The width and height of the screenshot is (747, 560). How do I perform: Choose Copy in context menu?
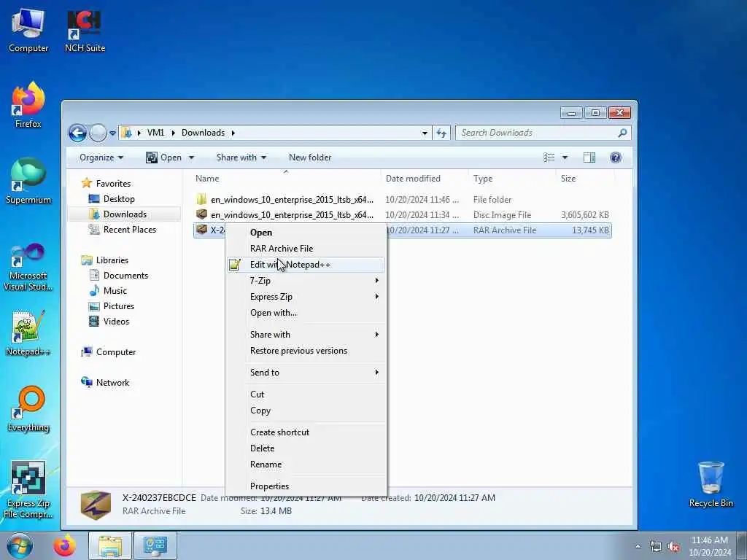click(306, 411)
